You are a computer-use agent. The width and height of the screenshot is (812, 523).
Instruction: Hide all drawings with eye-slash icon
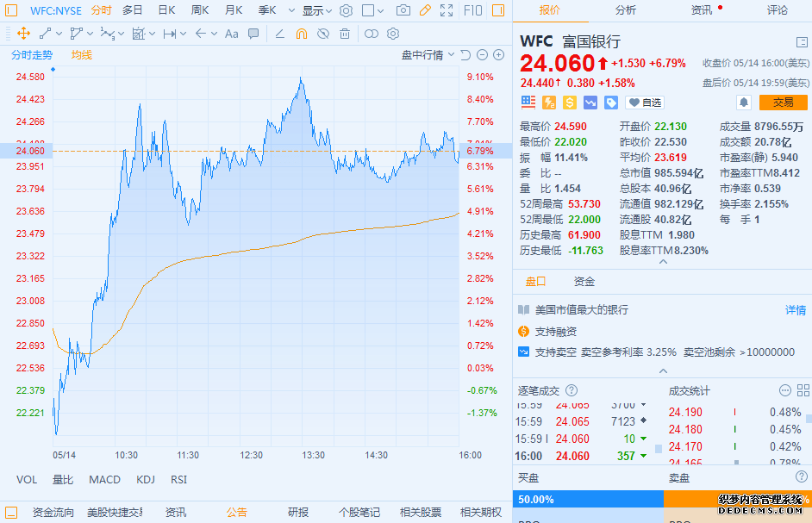point(323,34)
